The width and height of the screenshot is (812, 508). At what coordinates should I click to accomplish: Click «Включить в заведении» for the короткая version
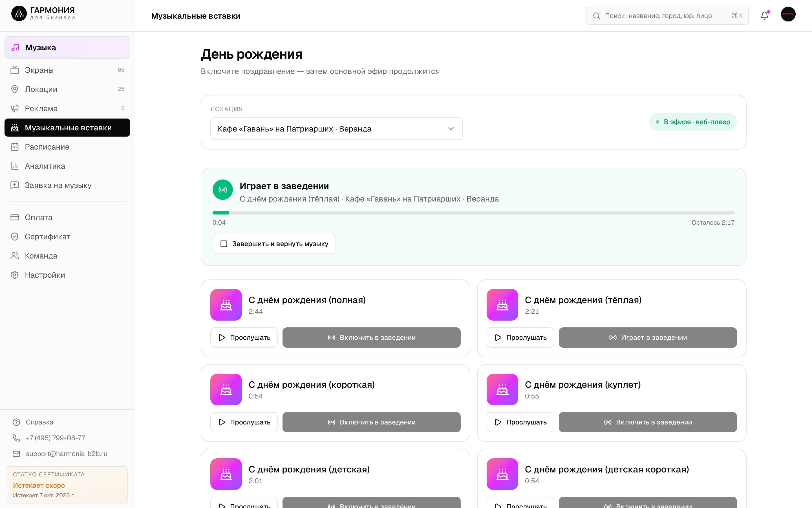371,422
